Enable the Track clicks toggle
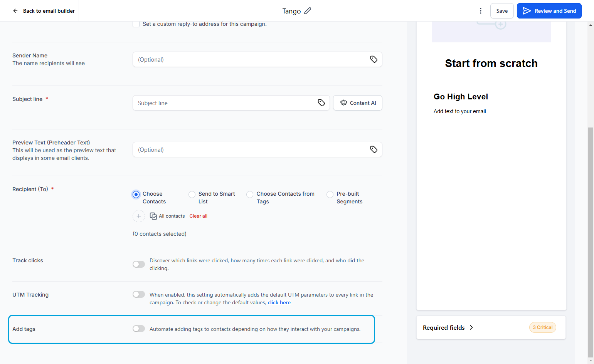The width and height of the screenshot is (594, 364). [x=139, y=264]
